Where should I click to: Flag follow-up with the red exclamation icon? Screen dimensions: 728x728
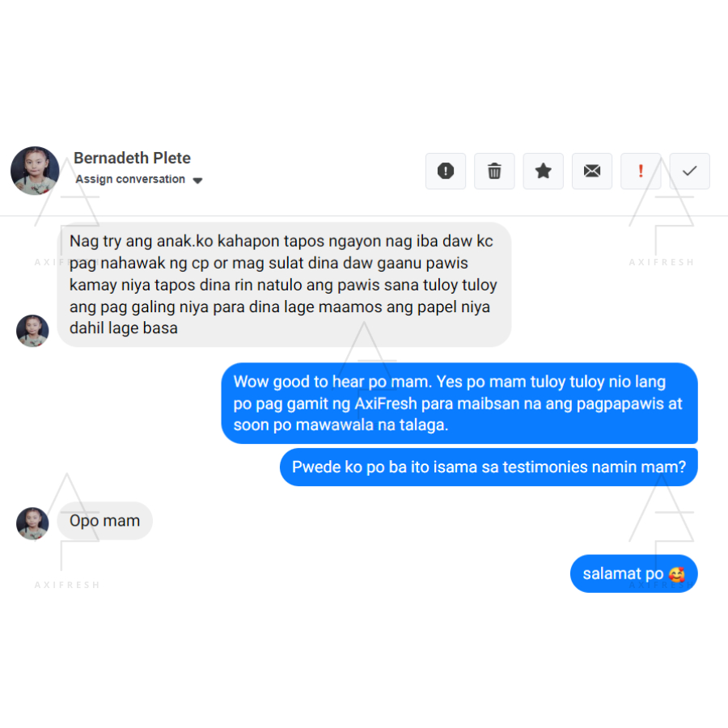click(641, 171)
